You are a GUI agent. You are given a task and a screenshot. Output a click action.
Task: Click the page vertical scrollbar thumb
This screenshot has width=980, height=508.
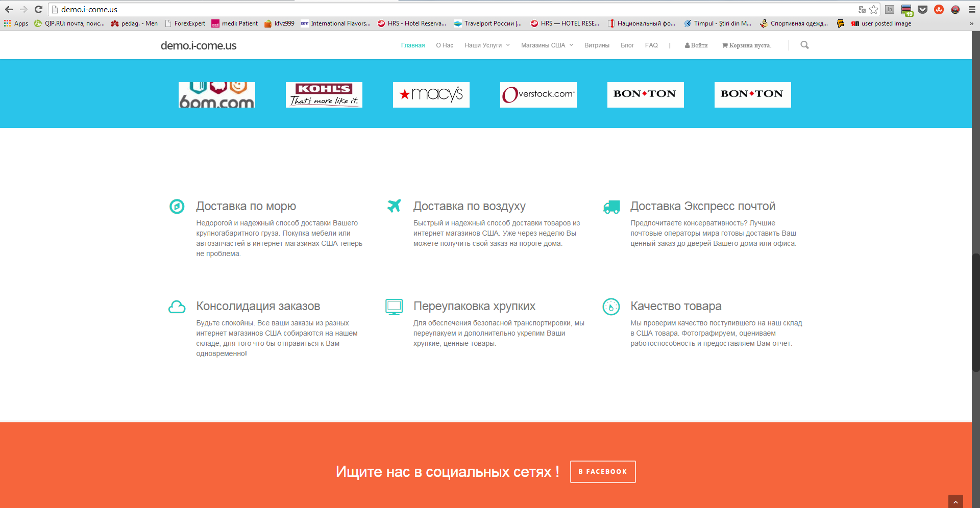(976, 312)
